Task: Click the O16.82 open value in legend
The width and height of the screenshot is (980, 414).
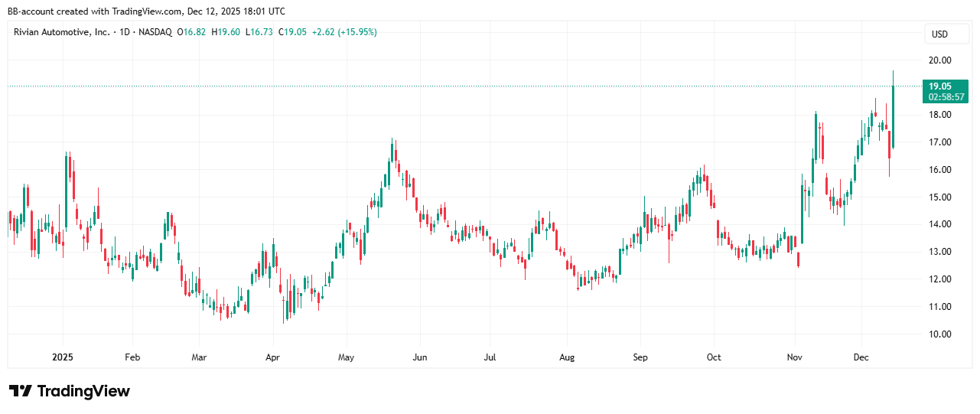Action: [x=192, y=32]
